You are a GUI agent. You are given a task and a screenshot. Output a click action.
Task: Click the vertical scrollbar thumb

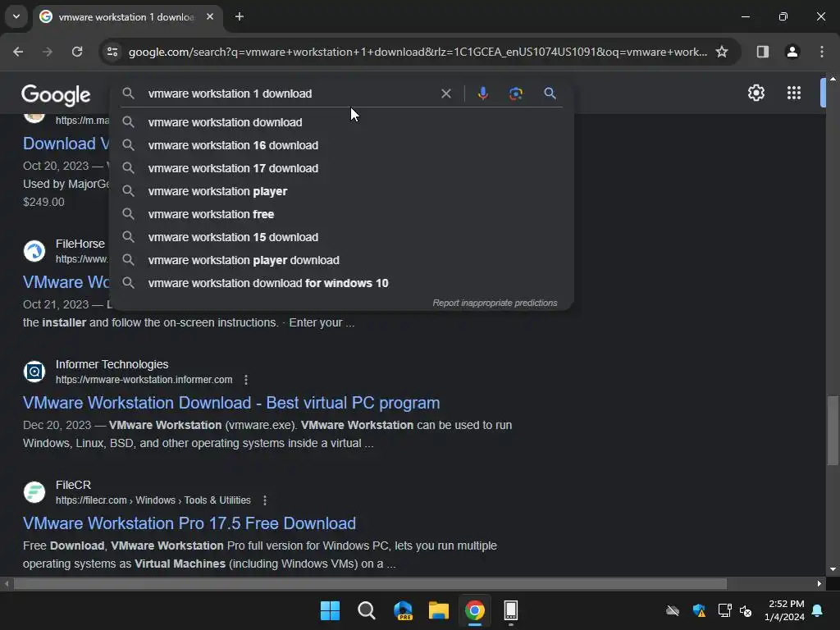pos(832,430)
